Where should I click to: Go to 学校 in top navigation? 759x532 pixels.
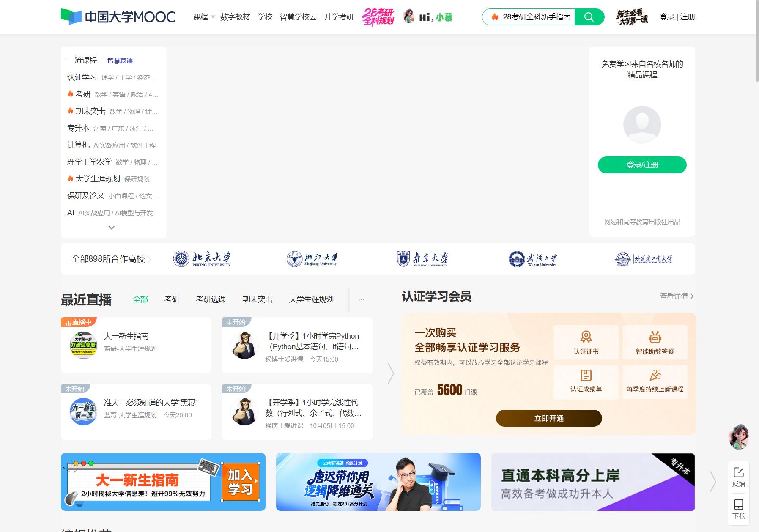coord(265,17)
